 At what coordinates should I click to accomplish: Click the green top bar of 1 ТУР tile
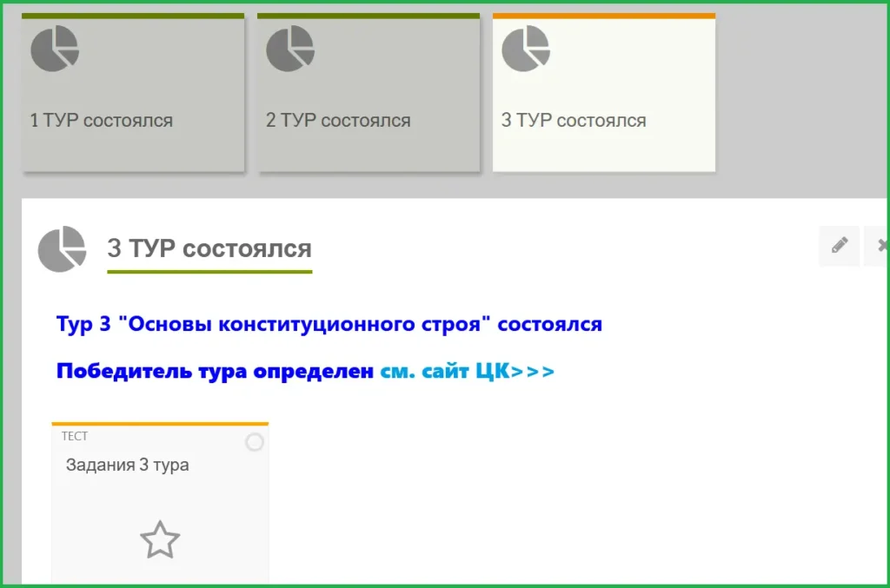133,16
